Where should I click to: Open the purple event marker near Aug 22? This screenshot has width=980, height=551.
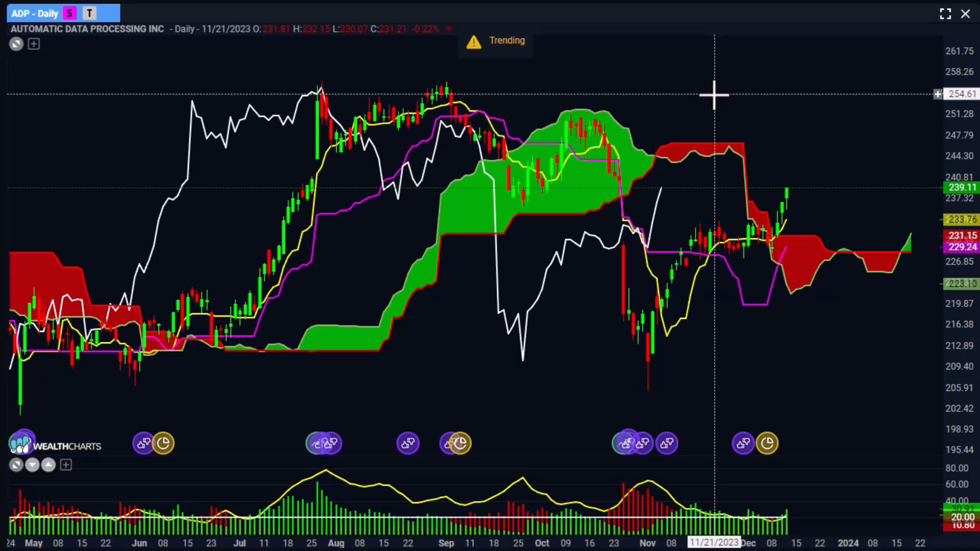[408, 443]
